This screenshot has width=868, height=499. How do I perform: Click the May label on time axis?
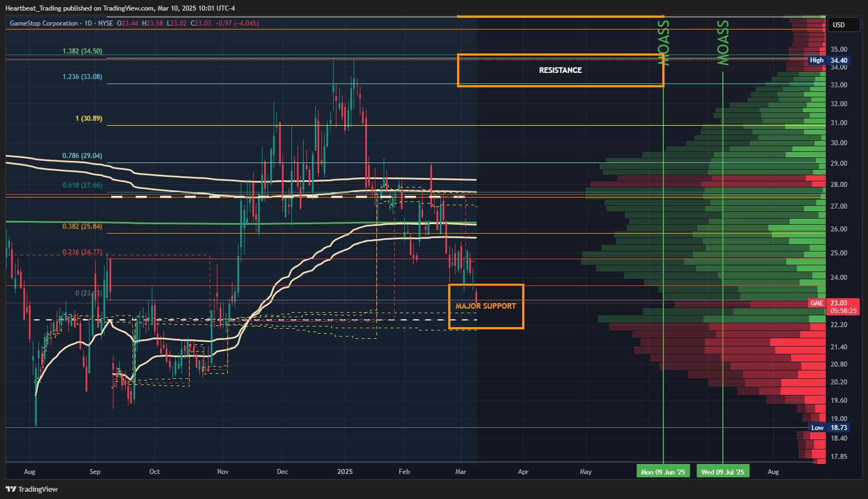click(x=586, y=472)
